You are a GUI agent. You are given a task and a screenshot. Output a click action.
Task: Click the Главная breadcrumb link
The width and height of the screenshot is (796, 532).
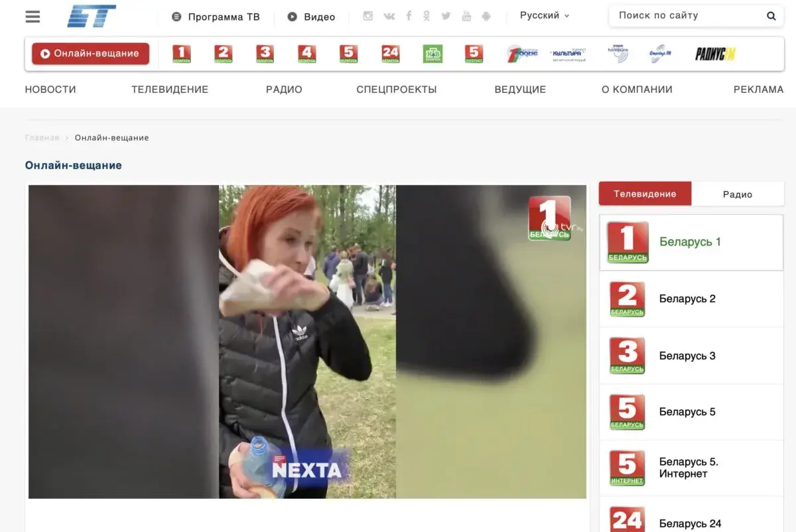point(42,138)
